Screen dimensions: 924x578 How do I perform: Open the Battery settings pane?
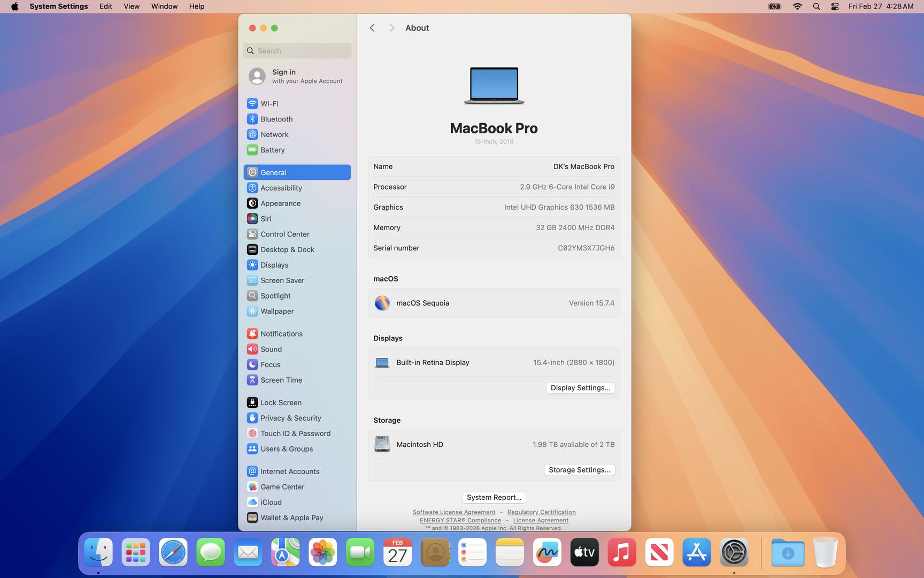[x=272, y=150]
